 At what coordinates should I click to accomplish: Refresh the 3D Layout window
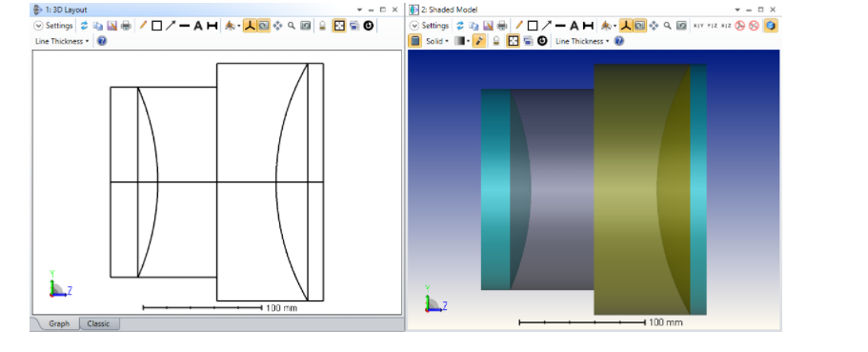coord(84,26)
